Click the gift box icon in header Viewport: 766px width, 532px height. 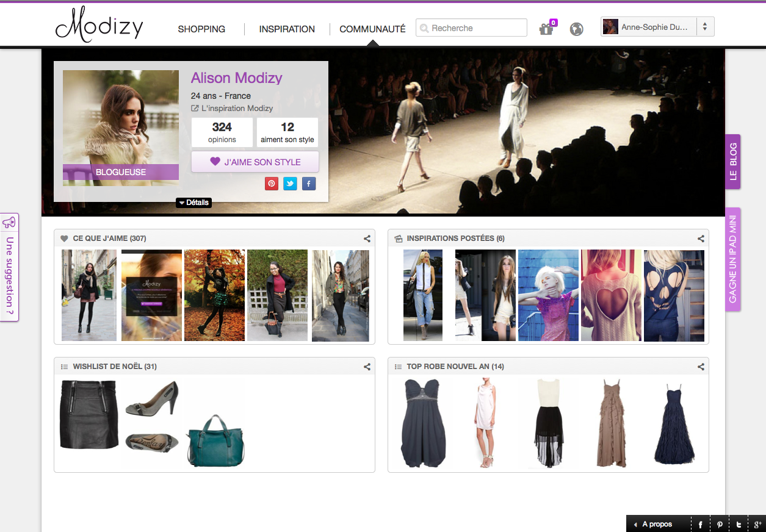pyautogui.click(x=546, y=29)
